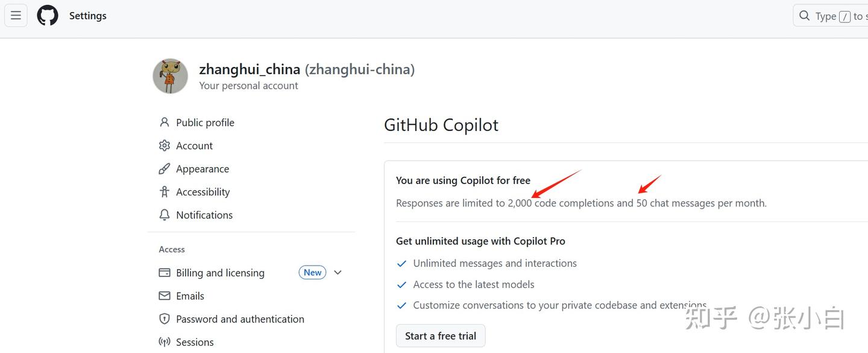868x353 pixels.
Task: Click the Public profile person icon
Action: [x=164, y=122]
